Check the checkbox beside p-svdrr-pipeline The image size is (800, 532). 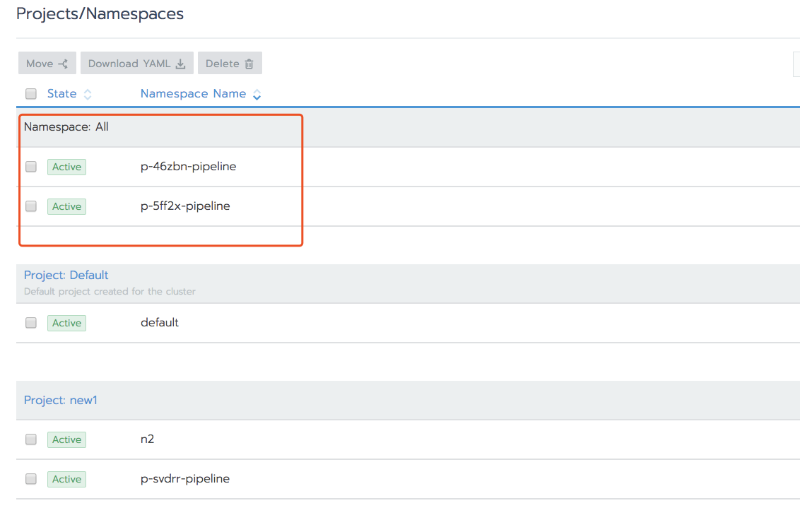(x=30, y=478)
